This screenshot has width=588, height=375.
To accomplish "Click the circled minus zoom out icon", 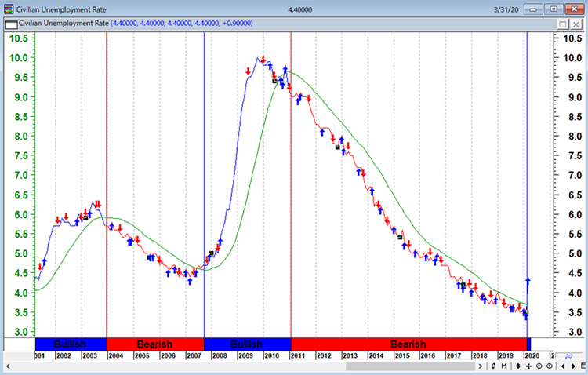I will tap(539, 366).
